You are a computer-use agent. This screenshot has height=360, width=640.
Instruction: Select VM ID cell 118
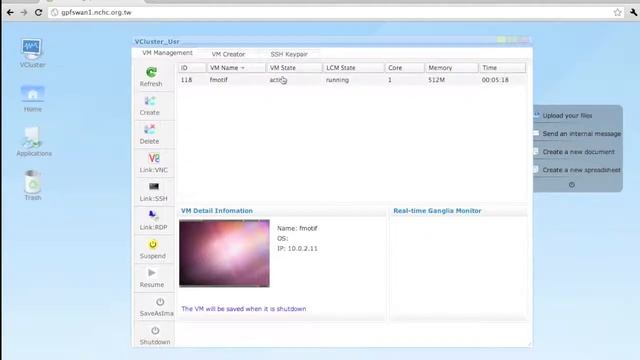click(x=186, y=80)
